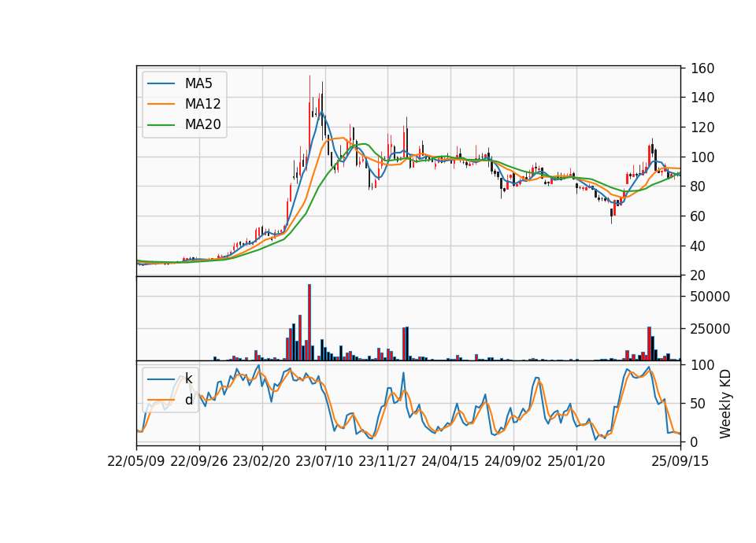
Task: Click the 40 price axis label
Action: (x=699, y=246)
